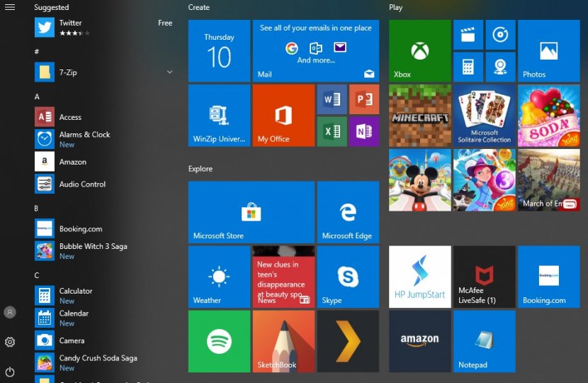588x383 pixels.
Task: Open Settings via the gear icon
Action: 10,342
